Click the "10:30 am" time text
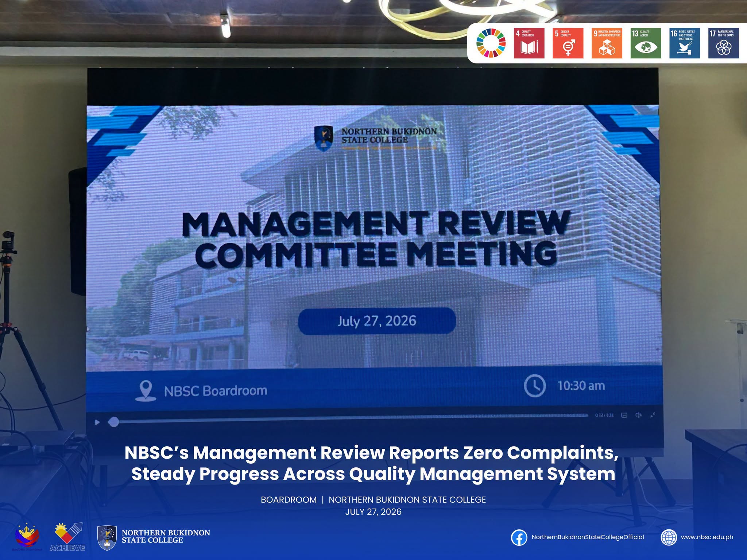Image resolution: width=747 pixels, height=560 pixels. click(x=581, y=386)
